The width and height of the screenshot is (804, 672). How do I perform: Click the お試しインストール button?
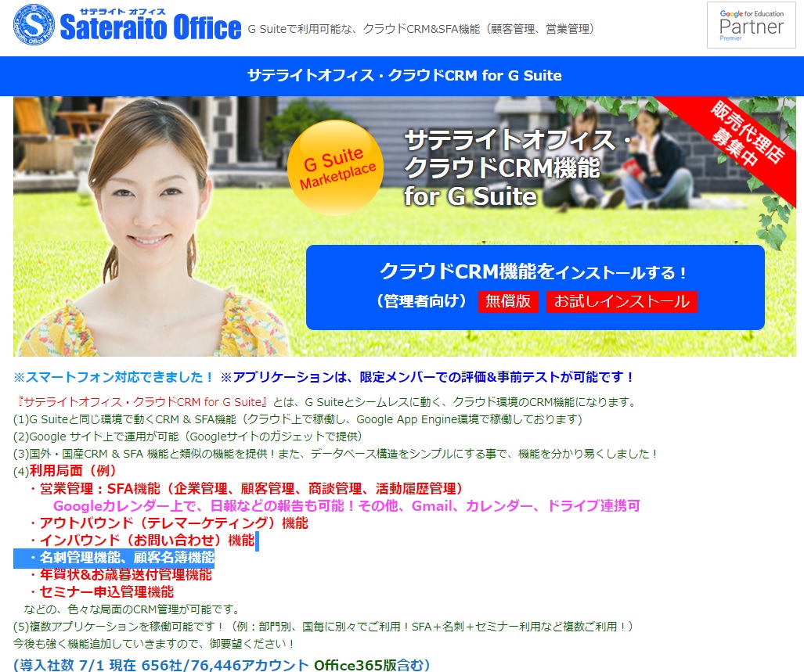point(622,301)
